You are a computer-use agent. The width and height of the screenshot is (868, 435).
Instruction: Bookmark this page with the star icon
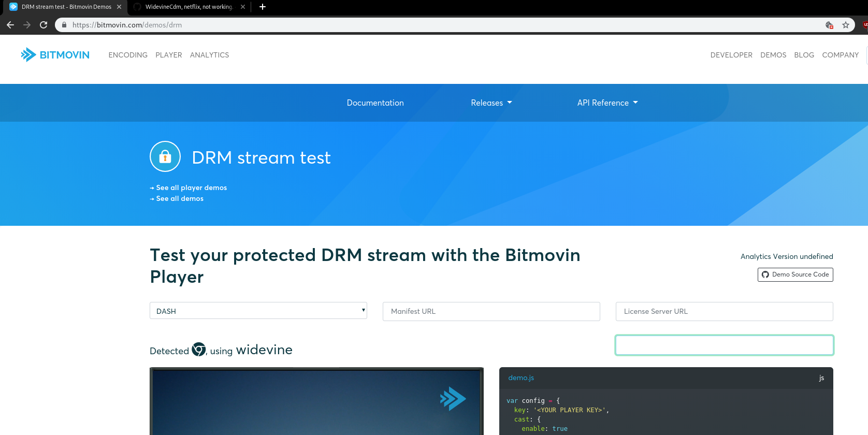coord(846,25)
